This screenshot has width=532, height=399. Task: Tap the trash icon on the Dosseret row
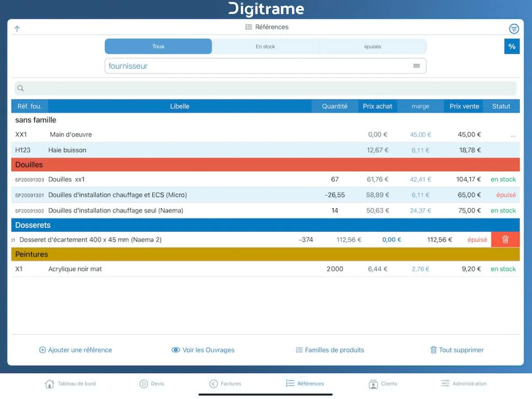pyautogui.click(x=505, y=239)
